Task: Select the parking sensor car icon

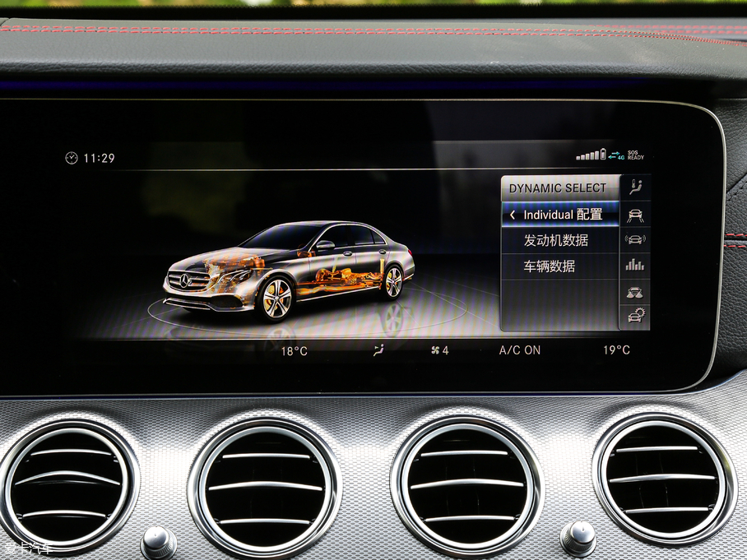Action: pyautogui.click(x=633, y=238)
